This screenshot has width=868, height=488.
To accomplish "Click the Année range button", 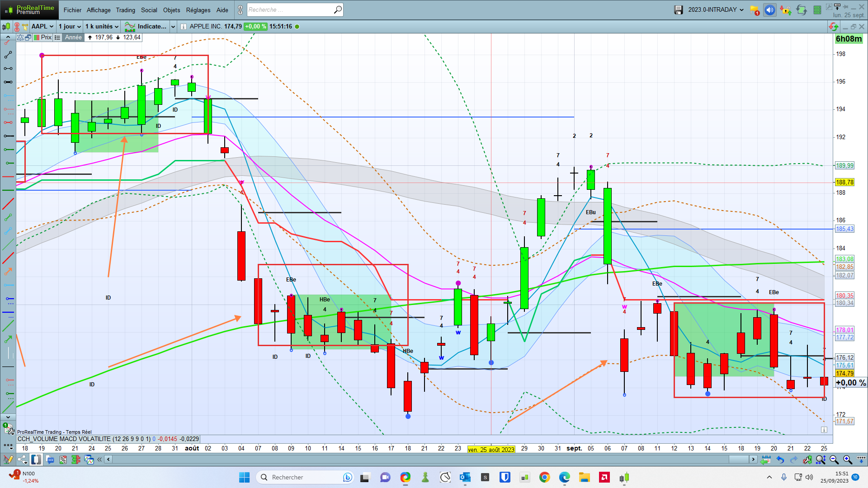I will point(73,38).
